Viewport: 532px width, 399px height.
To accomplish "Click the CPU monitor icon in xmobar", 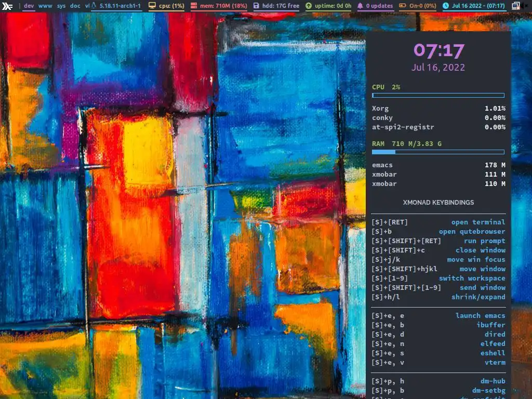I will point(152,6).
